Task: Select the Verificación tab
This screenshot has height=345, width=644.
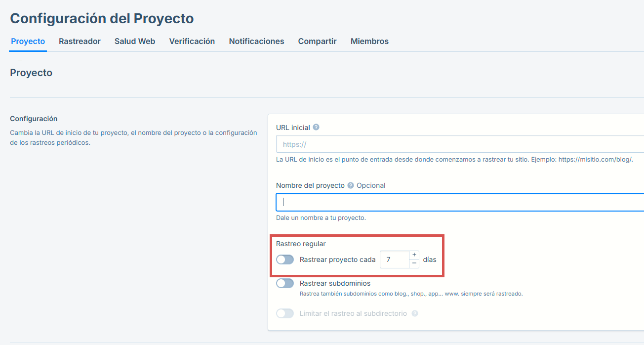Action: click(192, 42)
